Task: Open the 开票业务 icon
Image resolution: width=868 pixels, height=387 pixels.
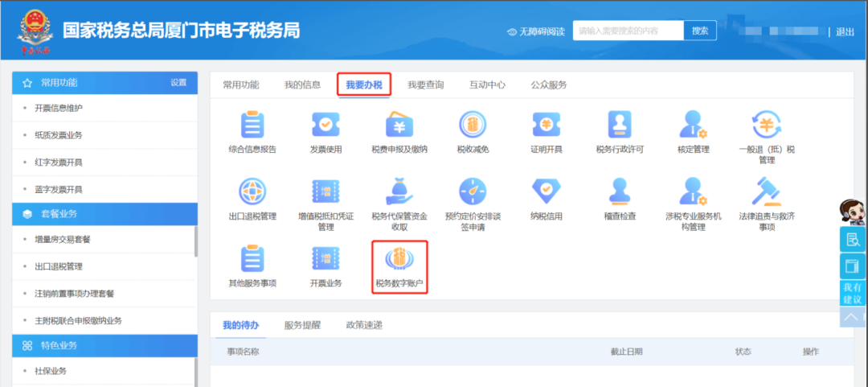Action: [326, 260]
